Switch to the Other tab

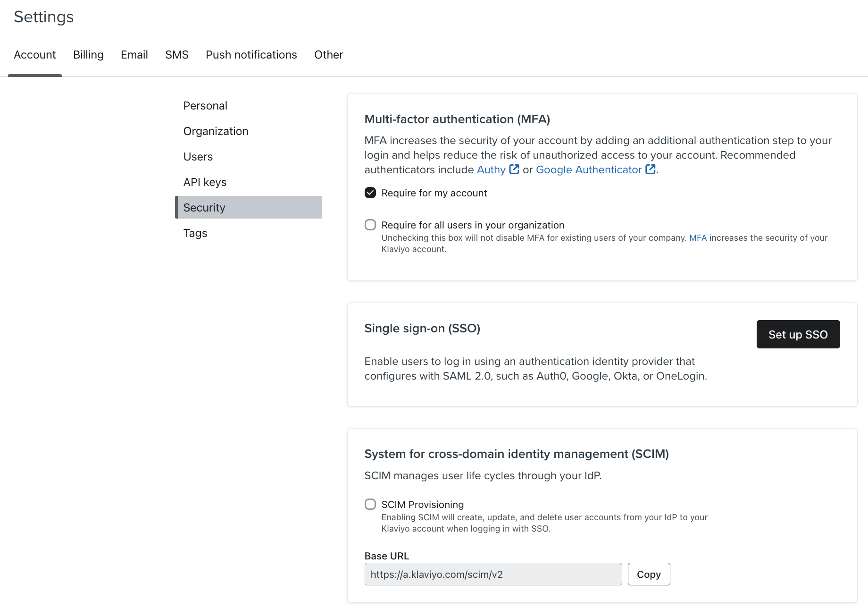328,55
